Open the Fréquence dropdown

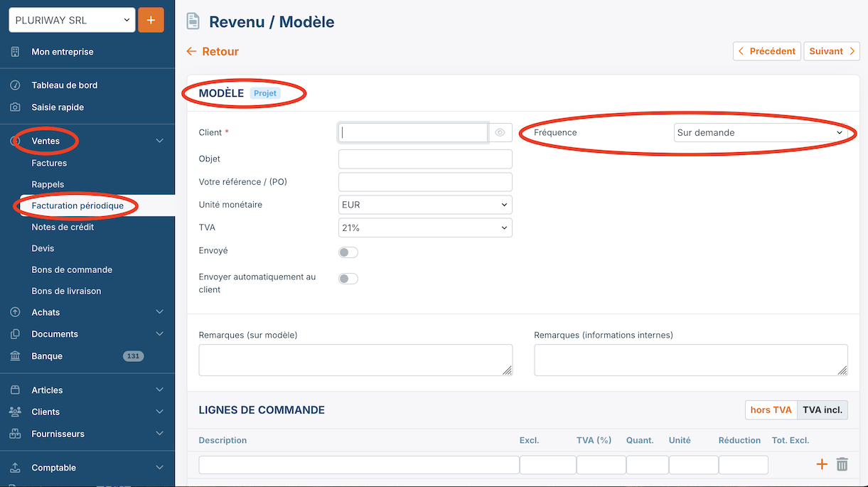click(x=760, y=133)
